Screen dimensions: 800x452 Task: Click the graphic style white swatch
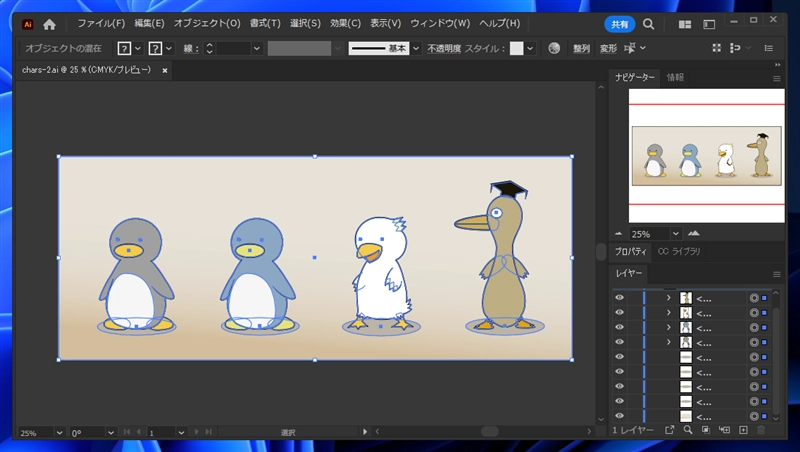516,48
